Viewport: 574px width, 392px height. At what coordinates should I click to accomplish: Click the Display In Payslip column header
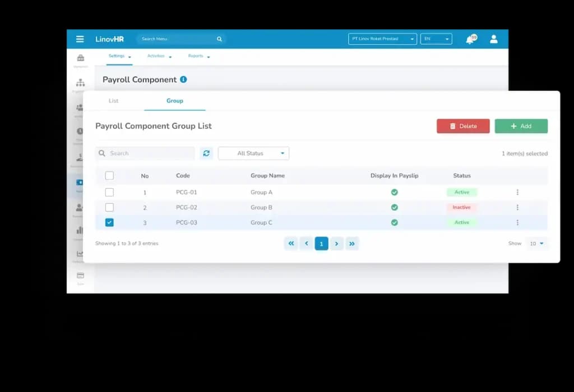point(394,175)
